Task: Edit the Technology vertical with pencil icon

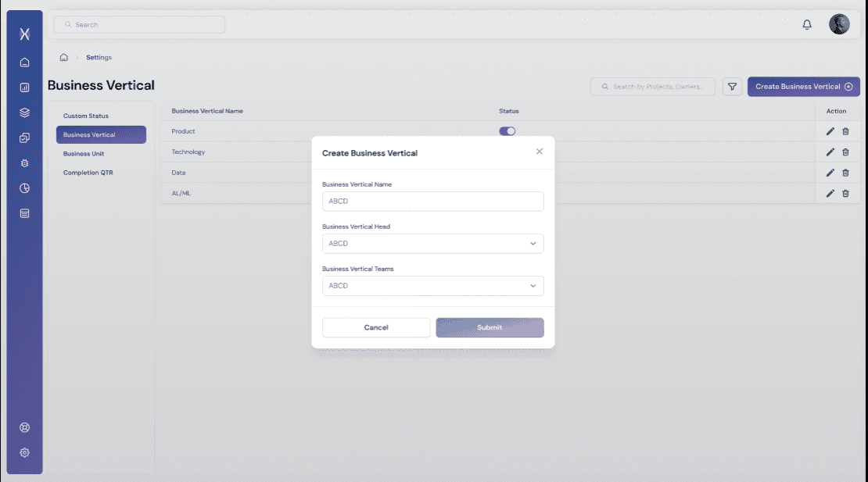Action: tap(830, 152)
